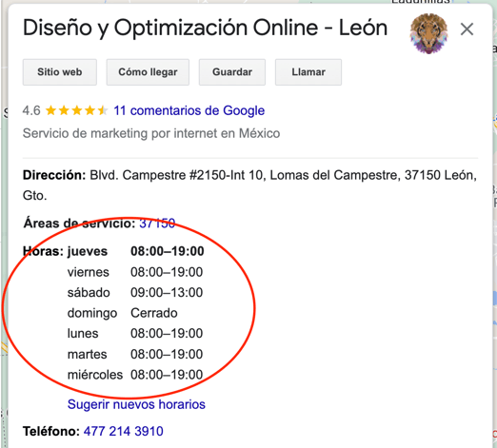Select the jueves hours row
Image resolution: width=497 pixels, height=448 pixels.
point(135,251)
